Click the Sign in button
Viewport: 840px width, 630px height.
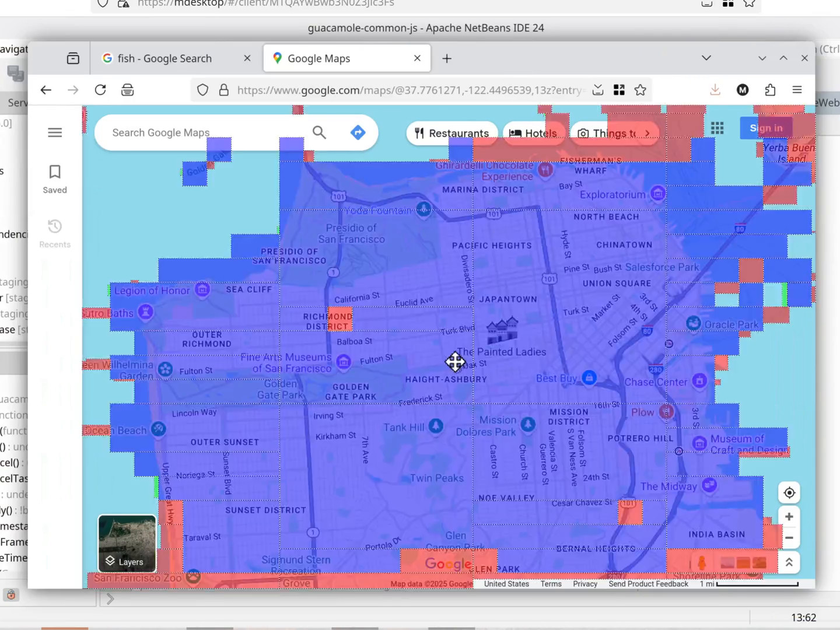coord(766,128)
